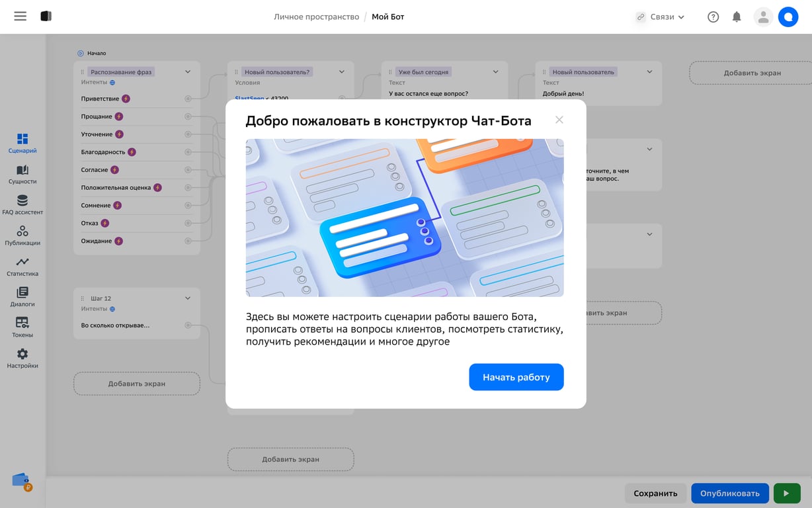Click the black logo icon in header

(x=46, y=17)
